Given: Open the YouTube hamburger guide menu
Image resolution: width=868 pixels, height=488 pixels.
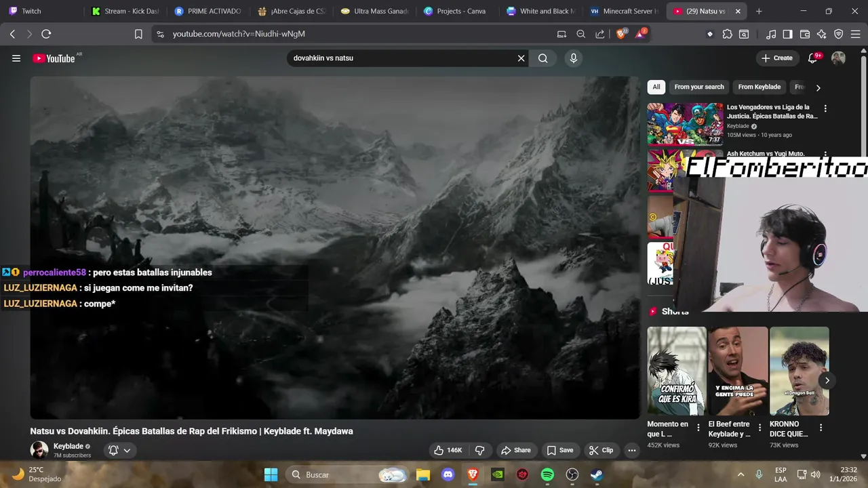Looking at the screenshot, I should point(16,58).
